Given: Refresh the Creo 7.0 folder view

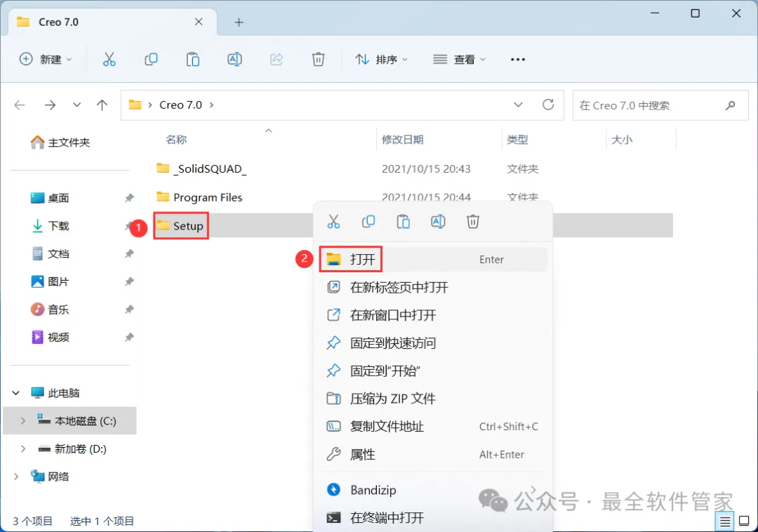Looking at the screenshot, I should (548, 105).
